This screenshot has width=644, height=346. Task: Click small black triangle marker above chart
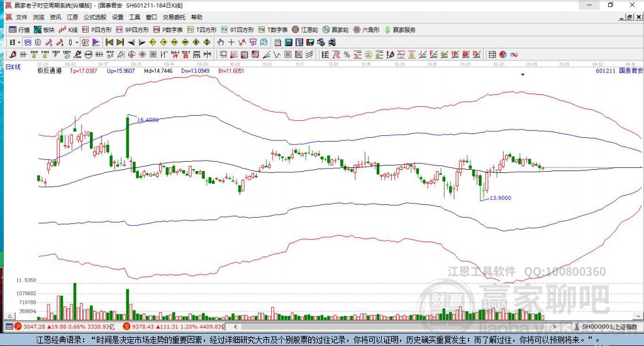pyautogui.click(x=523, y=75)
